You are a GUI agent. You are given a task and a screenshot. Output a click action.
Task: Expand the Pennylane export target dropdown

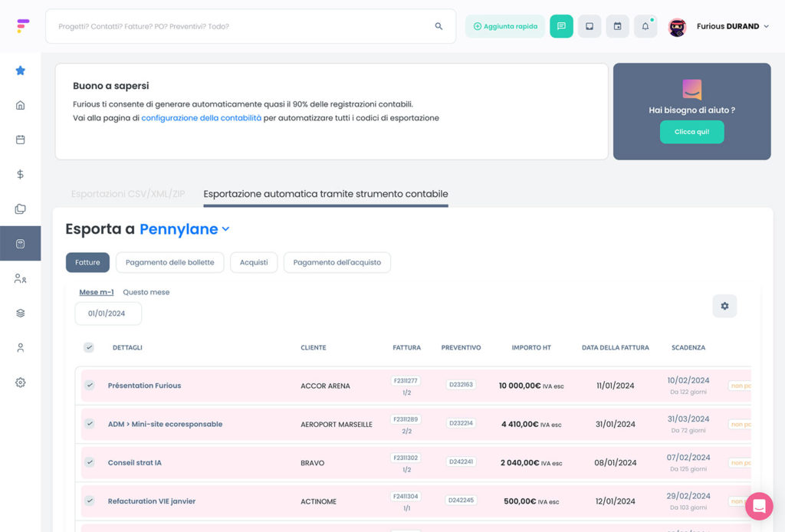click(x=185, y=229)
